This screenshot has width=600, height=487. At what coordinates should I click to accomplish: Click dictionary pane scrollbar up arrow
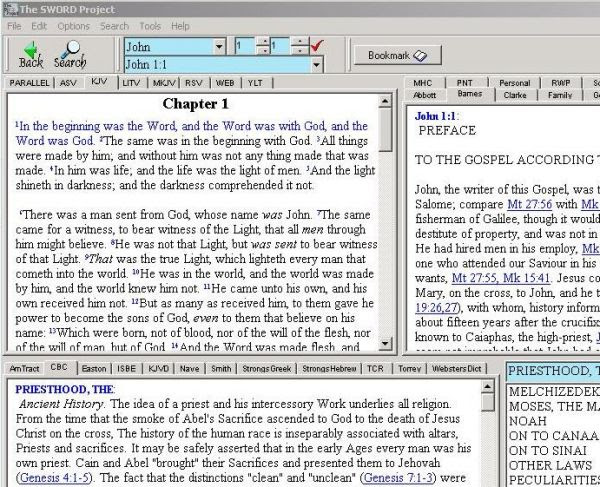(x=488, y=387)
